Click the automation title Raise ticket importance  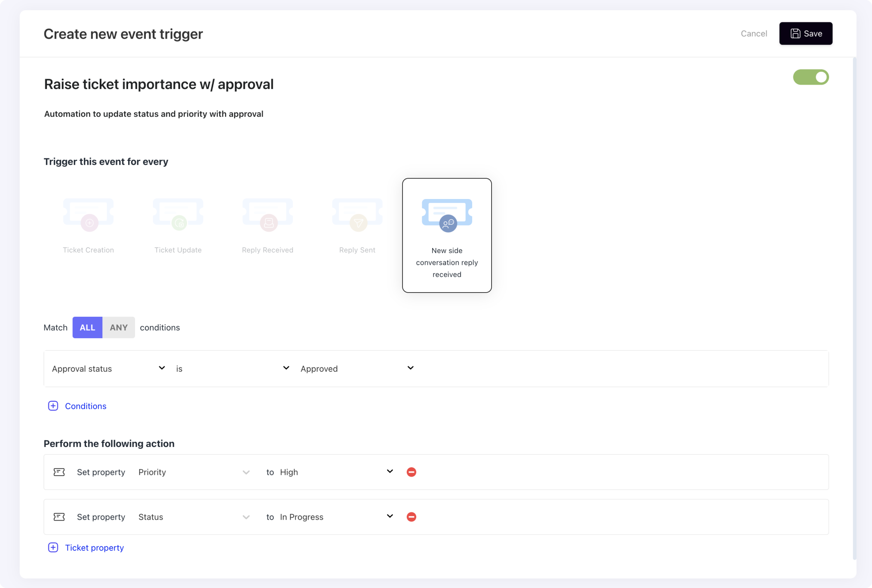pyautogui.click(x=158, y=84)
